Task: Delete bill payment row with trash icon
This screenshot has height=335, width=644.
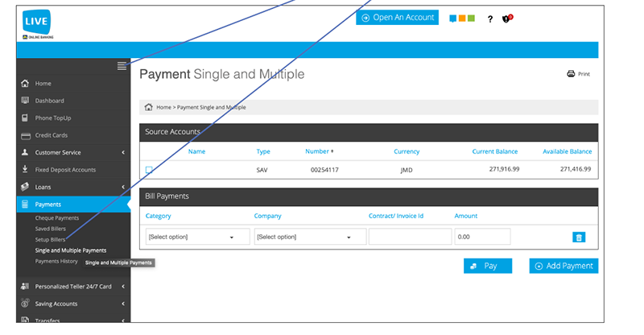Action: coord(579,238)
